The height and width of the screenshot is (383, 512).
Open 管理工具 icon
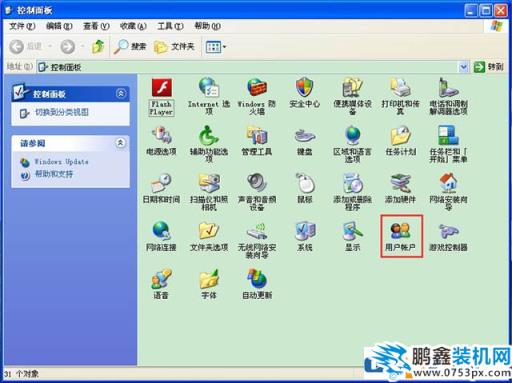click(257, 141)
